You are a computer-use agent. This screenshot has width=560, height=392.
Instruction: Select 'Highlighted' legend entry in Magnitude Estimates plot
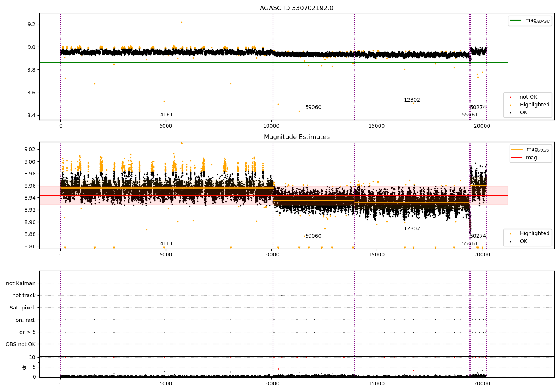(x=534, y=234)
